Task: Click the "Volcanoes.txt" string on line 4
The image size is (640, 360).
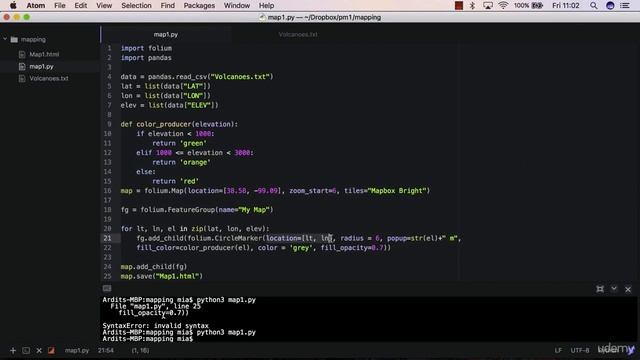Action: coord(240,77)
